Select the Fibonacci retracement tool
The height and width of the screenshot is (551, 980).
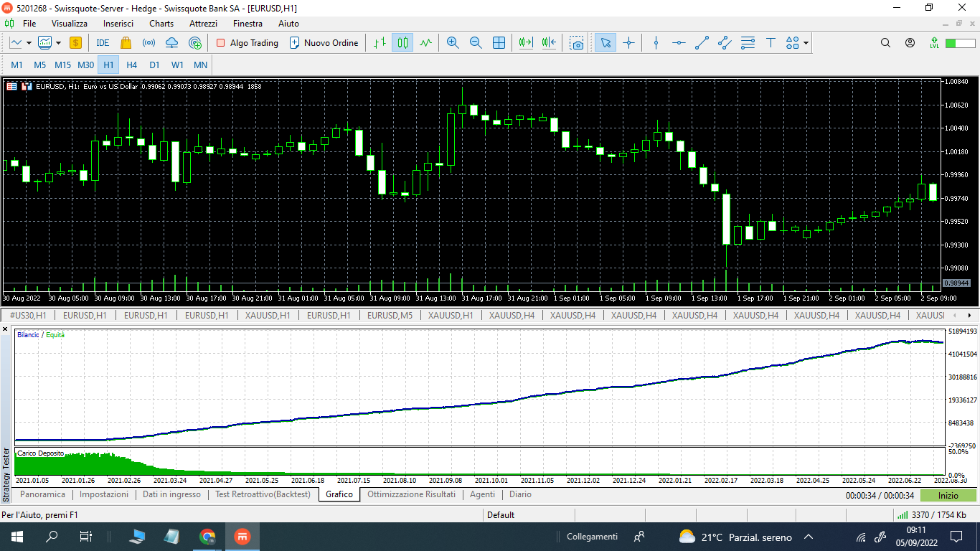pos(748,43)
